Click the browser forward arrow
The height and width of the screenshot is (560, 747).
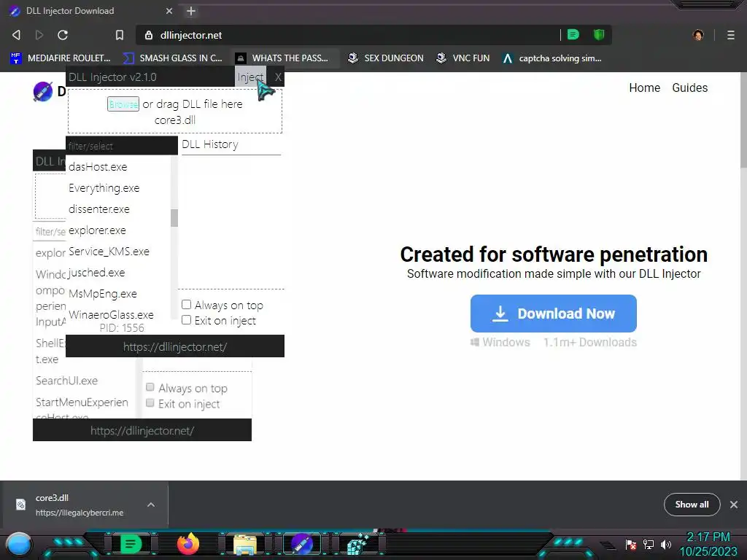(39, 35)
